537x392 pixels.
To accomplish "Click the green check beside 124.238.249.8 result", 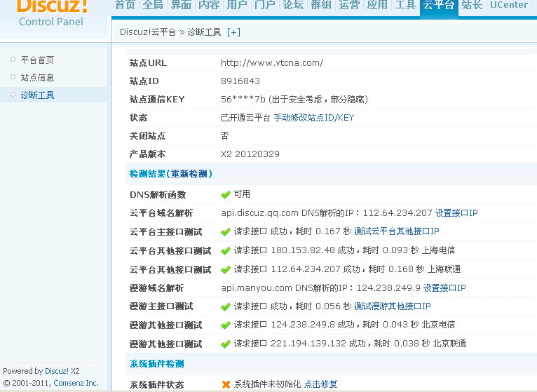I will 226,325.
